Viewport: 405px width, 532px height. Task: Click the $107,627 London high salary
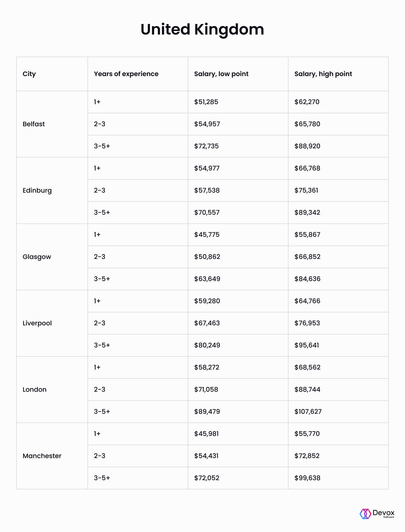point(308,412)
